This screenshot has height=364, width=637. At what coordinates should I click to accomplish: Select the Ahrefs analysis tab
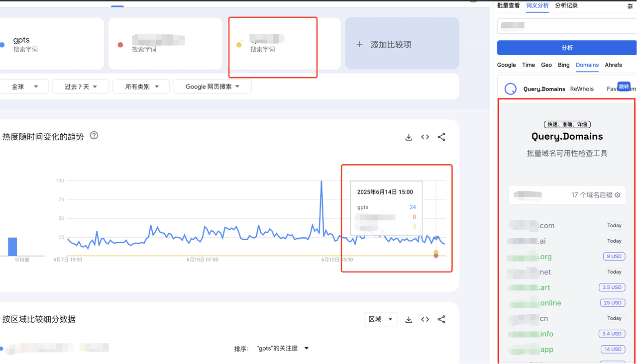pyautogui.click(x=613, y=65)
